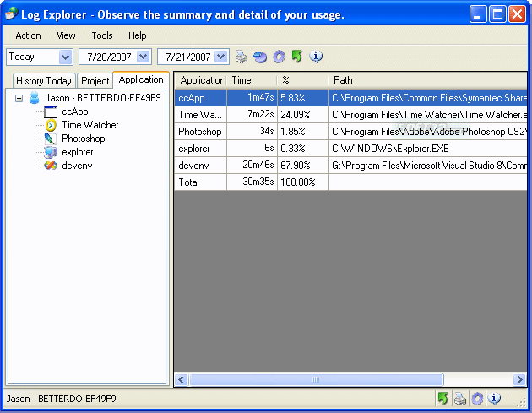
Task: Click the Photoshop feather icon in the tree
Action: pyautogui.click(x=50, y=139)
